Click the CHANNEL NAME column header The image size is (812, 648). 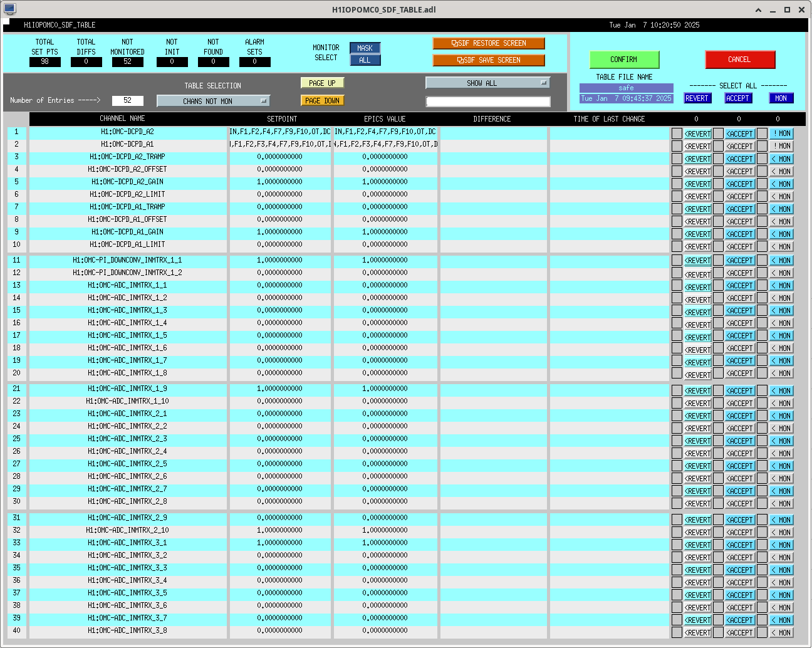(122, 118)
